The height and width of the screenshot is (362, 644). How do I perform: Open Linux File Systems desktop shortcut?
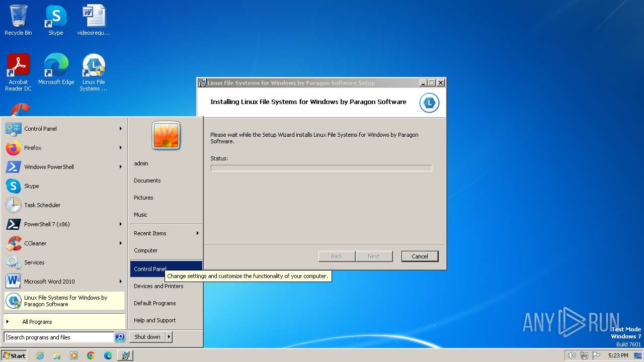(x=94, y=72)
